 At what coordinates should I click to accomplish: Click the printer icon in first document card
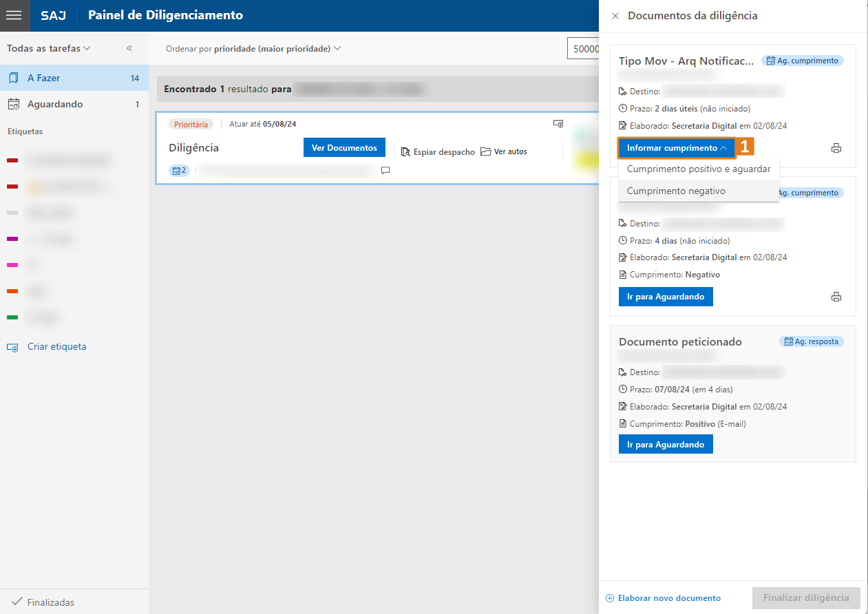pyautogui.click(x=836, y=148)
